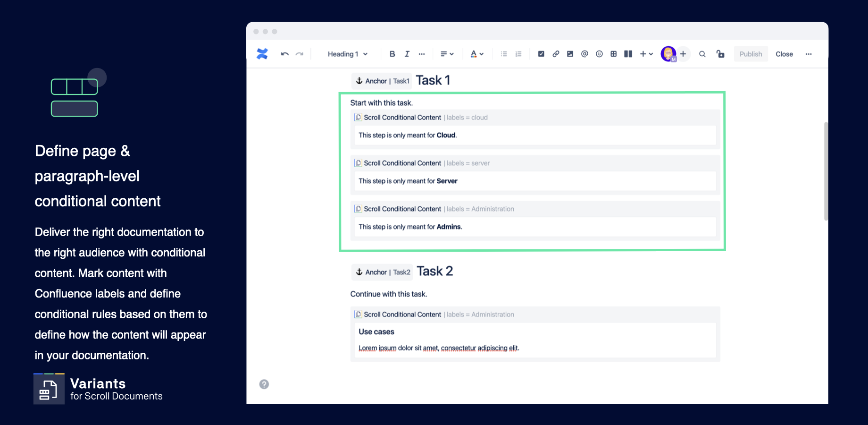The image size is (868, 425).
Task: Click the Task 1 heading
Action: click(433, 80)
